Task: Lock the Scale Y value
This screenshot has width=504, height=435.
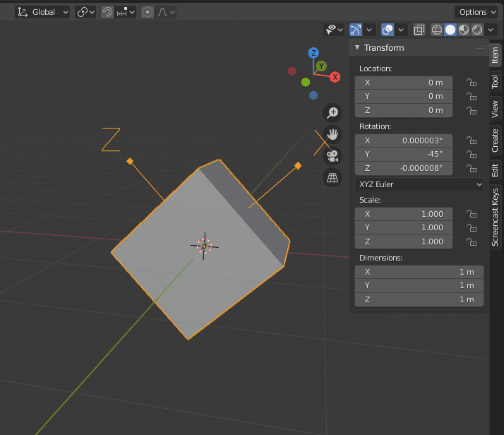Action: click(x=472, y=228)
